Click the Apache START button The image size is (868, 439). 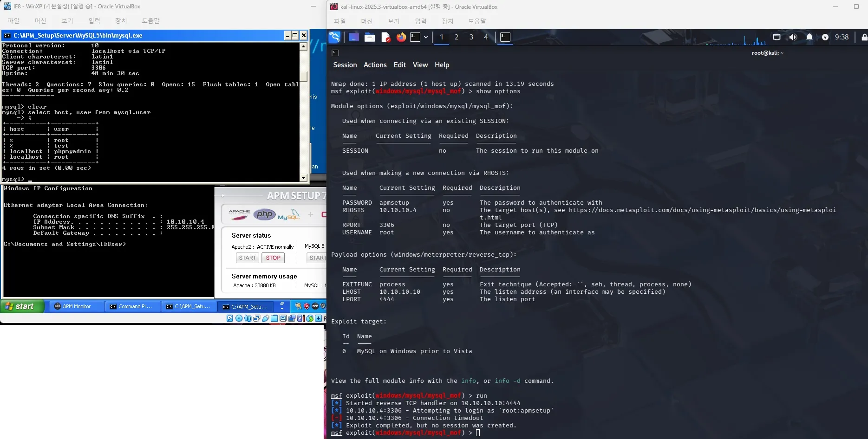point(248,258)
